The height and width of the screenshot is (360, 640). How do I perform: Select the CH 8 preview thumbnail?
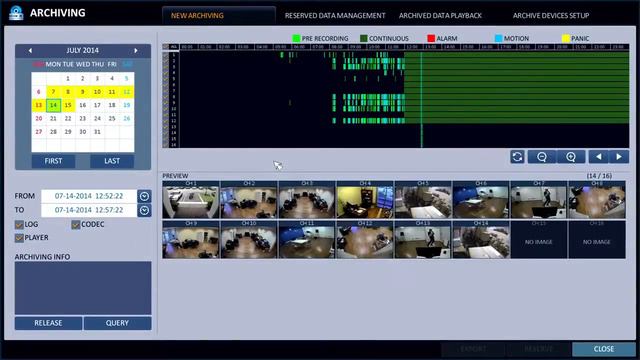pos(597,200)
